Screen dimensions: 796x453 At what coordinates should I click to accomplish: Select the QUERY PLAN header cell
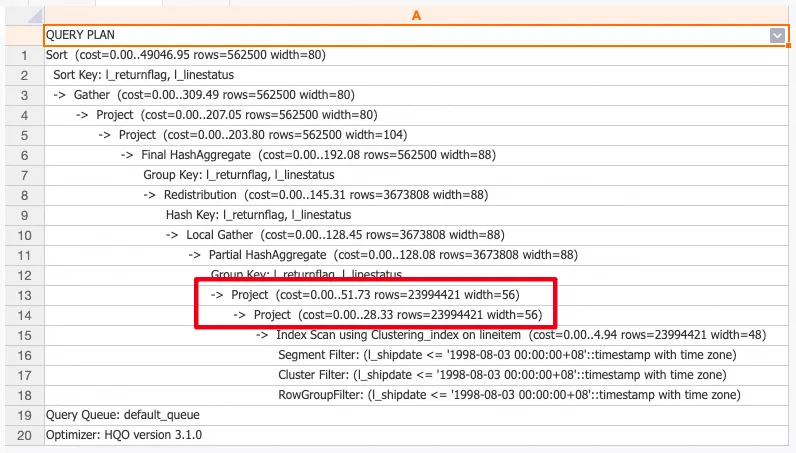(x=416, y=35)
